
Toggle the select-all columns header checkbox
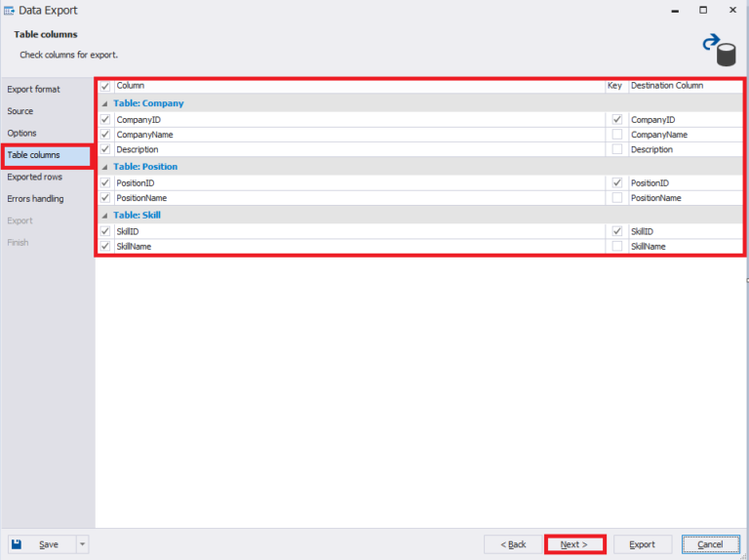(x=105, y=87)
